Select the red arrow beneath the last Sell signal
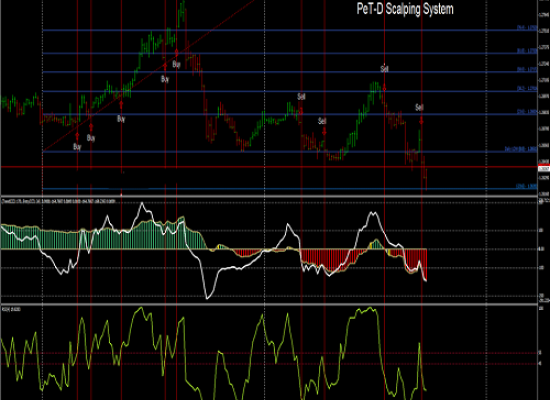 tap(421, 120)
